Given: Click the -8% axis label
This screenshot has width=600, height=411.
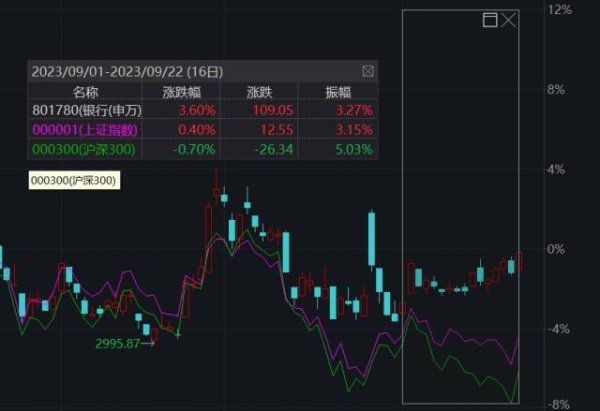Looking at the screenshot, I should [x=559, y=404].
